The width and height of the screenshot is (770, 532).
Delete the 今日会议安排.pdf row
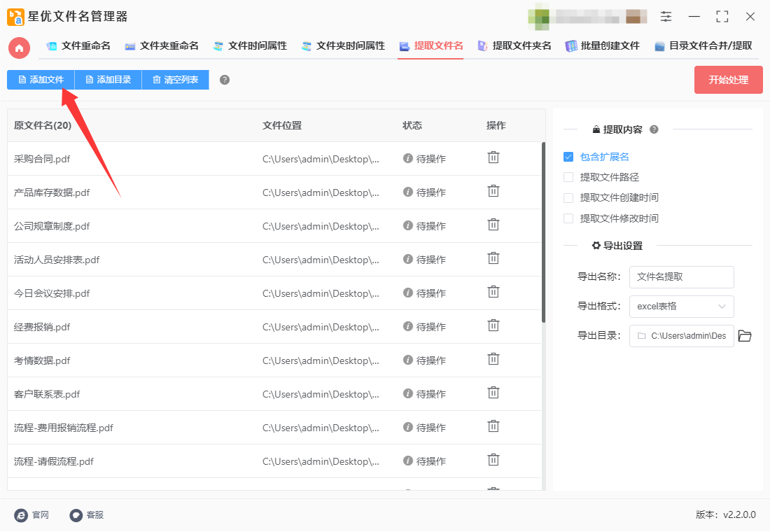[x=493, y=293]
